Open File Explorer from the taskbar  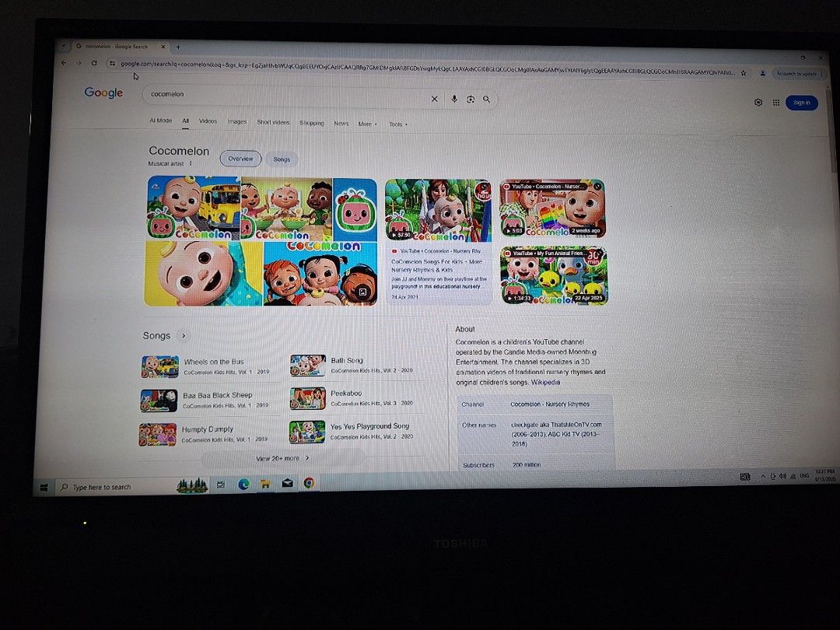(265, 484)
